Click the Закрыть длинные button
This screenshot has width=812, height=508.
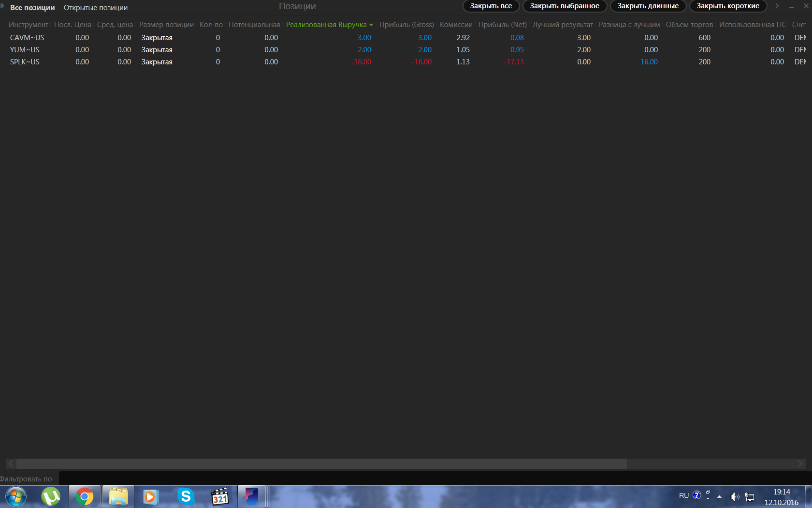pos(648,6)
